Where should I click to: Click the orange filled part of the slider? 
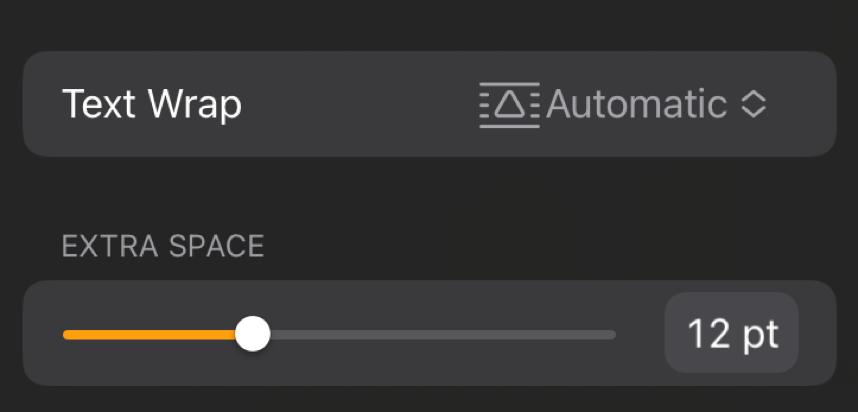tap(149, 334)
